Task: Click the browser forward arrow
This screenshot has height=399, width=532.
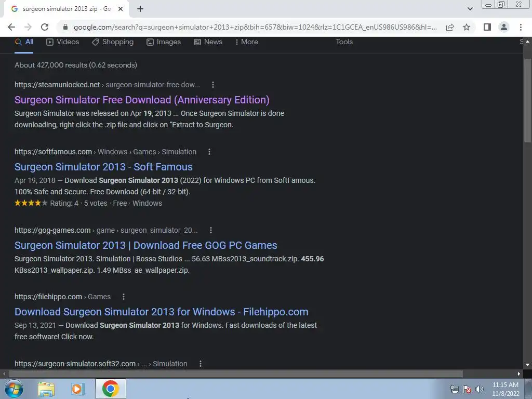Action: [x=28, y=27]
